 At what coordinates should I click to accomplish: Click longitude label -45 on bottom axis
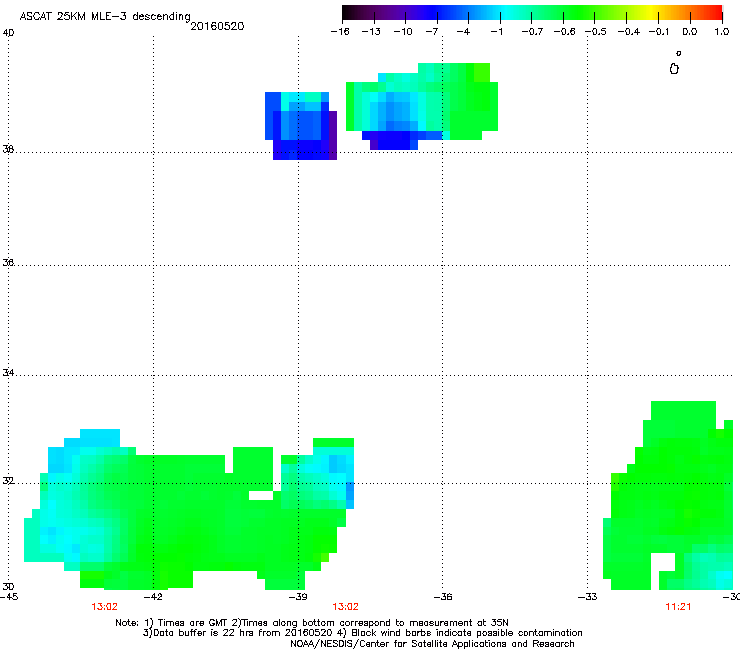point(9,597)
